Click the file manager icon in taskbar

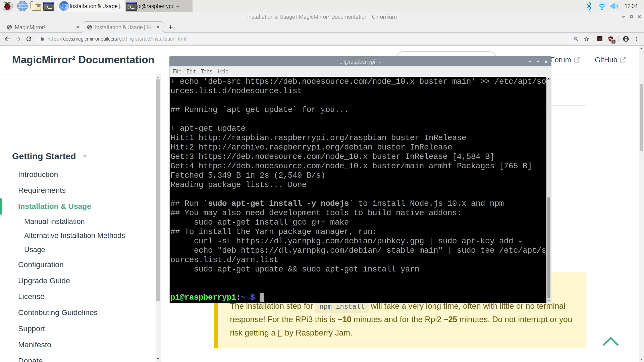click(x=35, y=6)
